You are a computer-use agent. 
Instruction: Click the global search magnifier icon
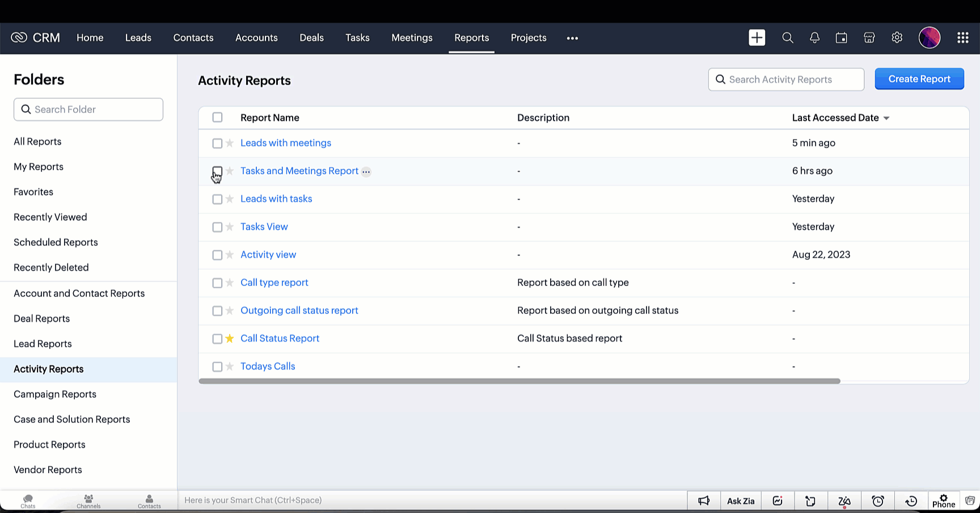[x=787, y=38]
